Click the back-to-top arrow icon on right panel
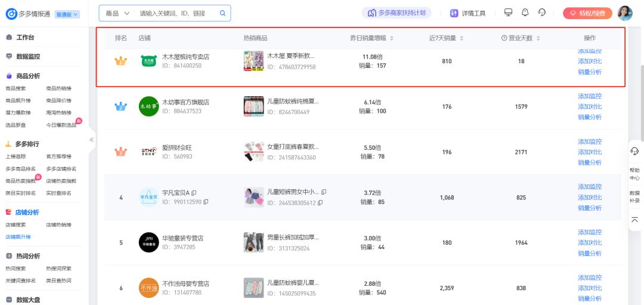The height and width of the screenshot is (305, 644). (634, 220)
